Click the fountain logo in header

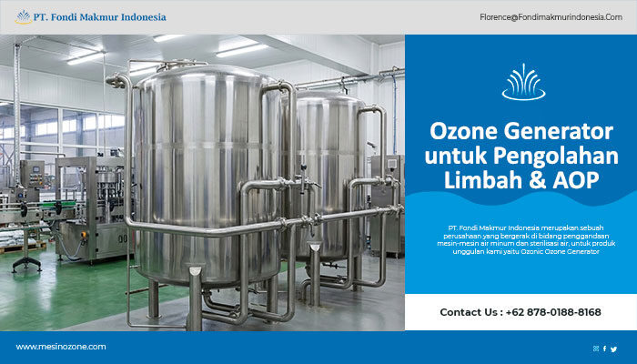[24, 17]
